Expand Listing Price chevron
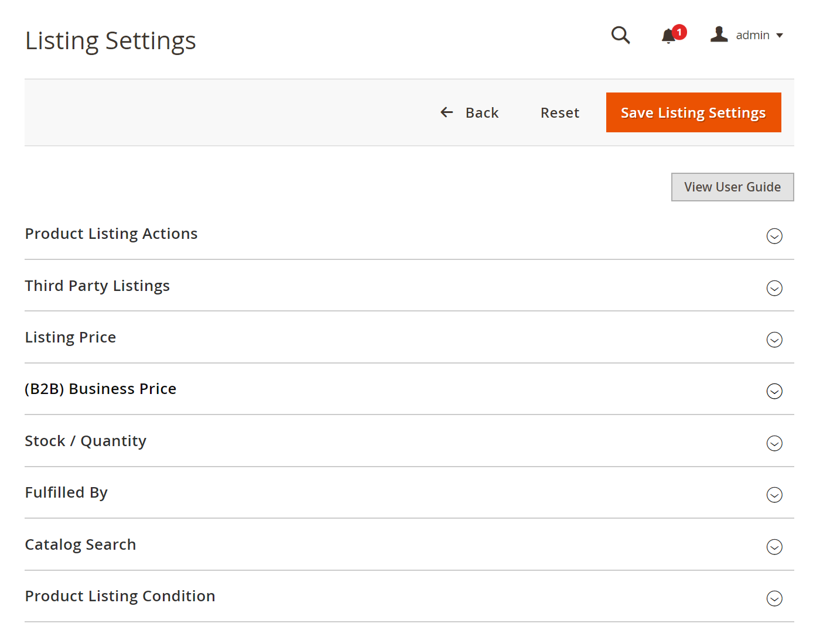Image resolution: width=813 pixels, height=644 pixels. point(774,340)
